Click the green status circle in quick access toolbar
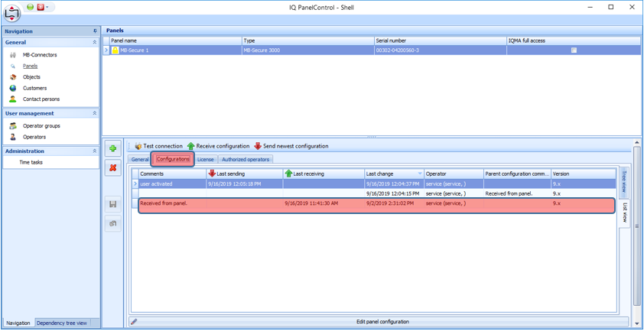Screen dimensions: 644x331 [x=31, y=7]
